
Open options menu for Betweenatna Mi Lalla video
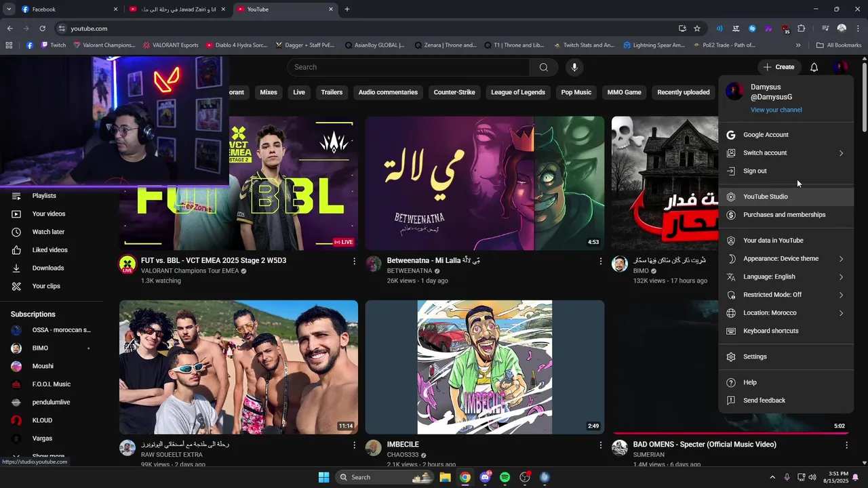(x=600, y=261)
